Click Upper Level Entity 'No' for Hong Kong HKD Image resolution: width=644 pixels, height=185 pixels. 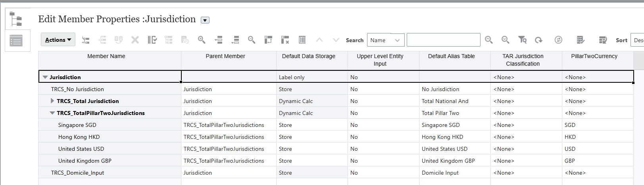tap(383, 137)
